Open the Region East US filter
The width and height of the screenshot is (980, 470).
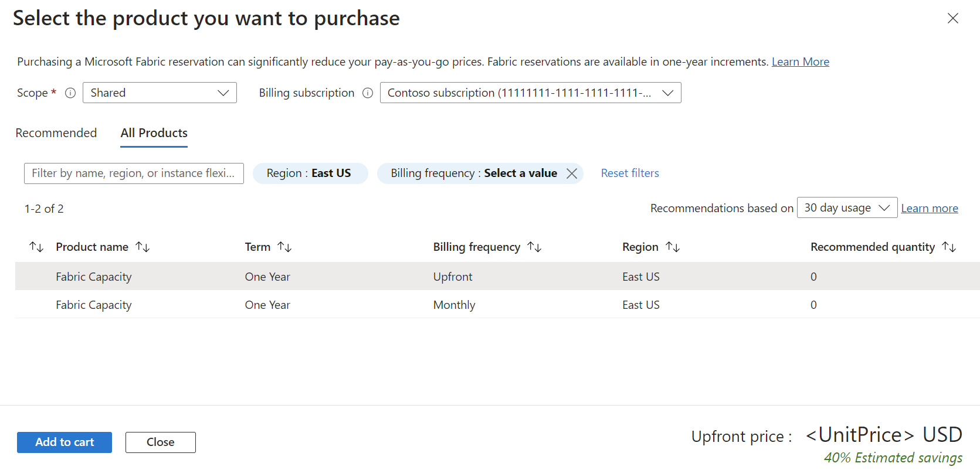310,173
